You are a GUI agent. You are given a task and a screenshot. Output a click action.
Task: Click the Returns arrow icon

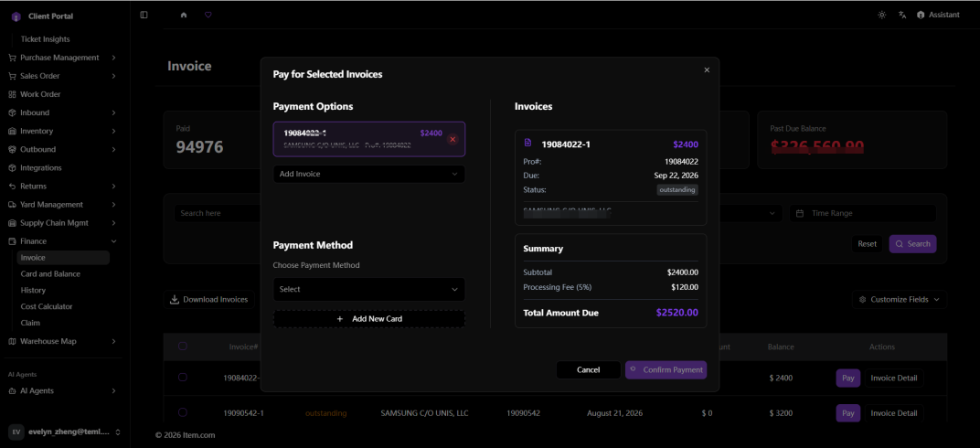point(13,187)
